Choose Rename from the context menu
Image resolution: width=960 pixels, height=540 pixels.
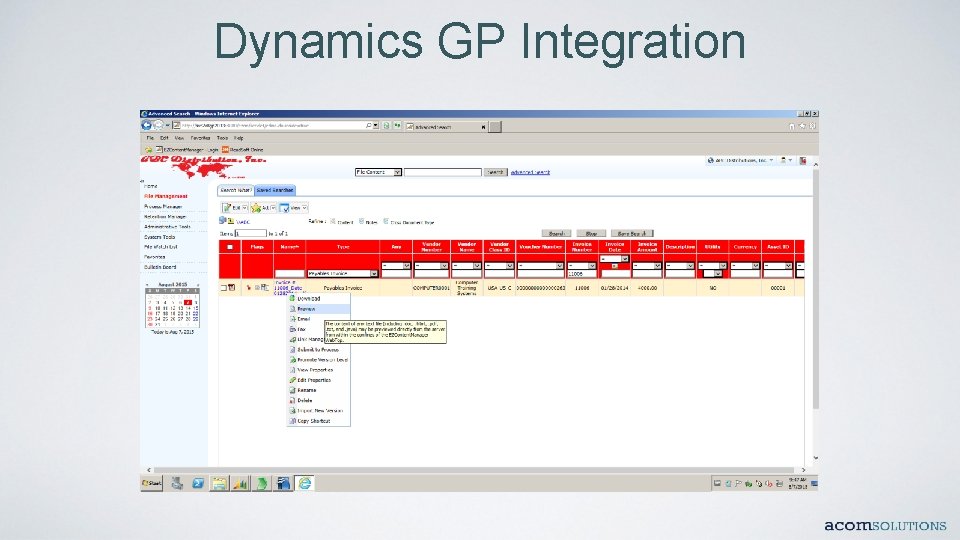click(x=318, y=390)
